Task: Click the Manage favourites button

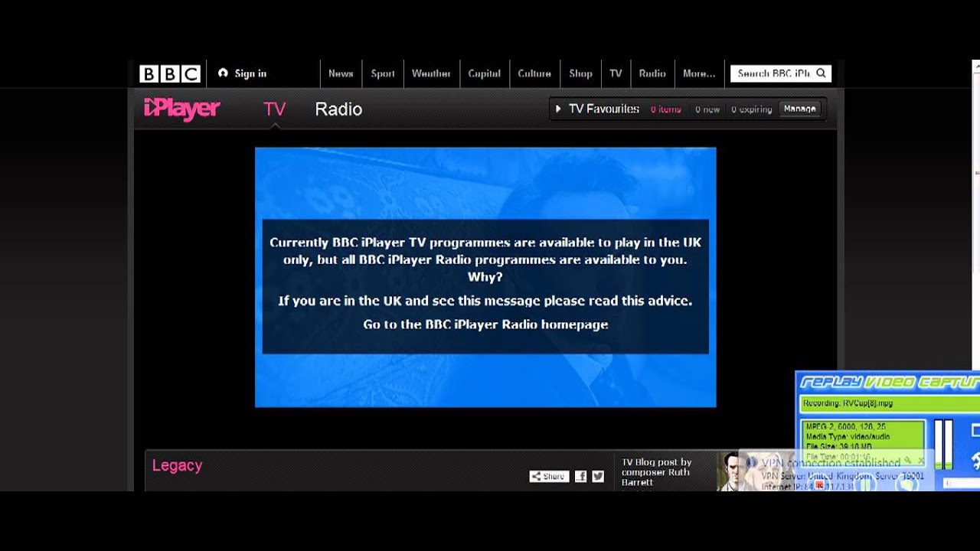Action: [x=799, y=109]
